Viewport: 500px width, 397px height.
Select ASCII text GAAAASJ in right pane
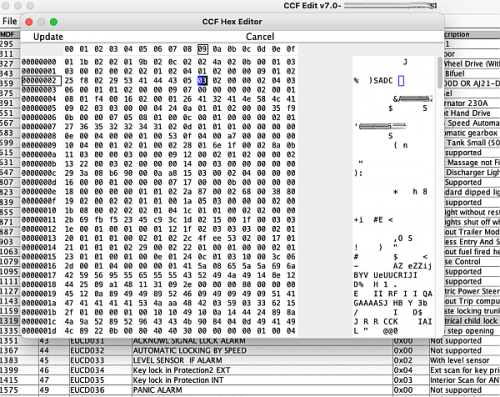coord(371,303)
